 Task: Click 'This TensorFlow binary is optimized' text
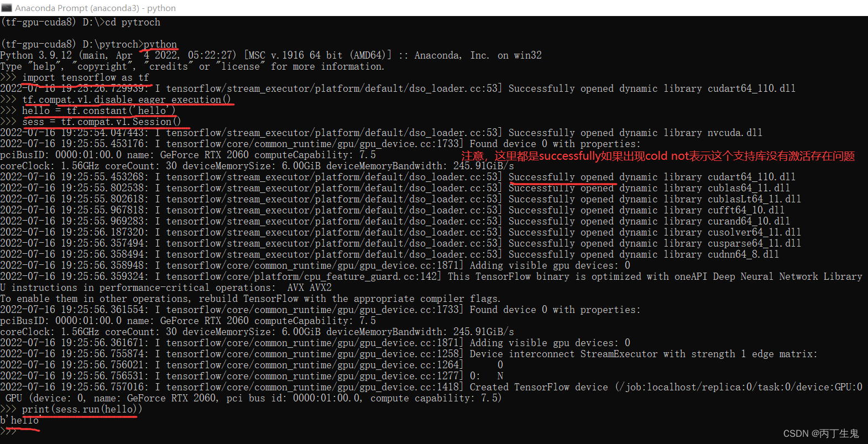544,276
